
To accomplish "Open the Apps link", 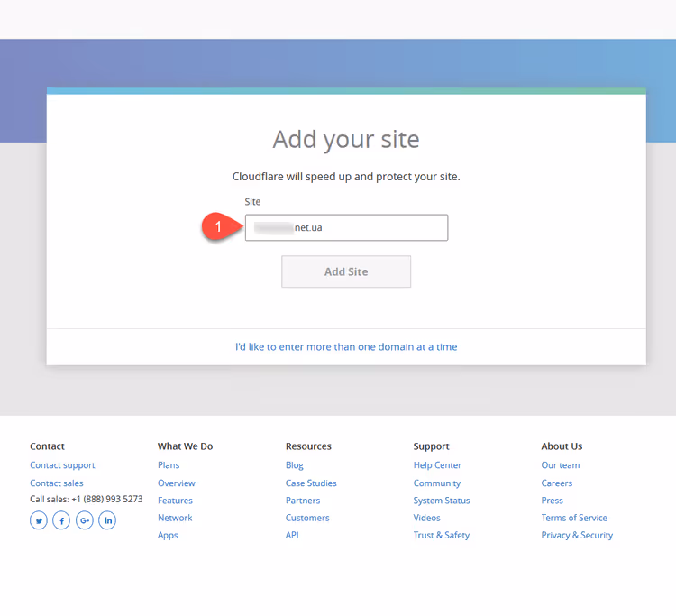I will [x=168, y=536].
